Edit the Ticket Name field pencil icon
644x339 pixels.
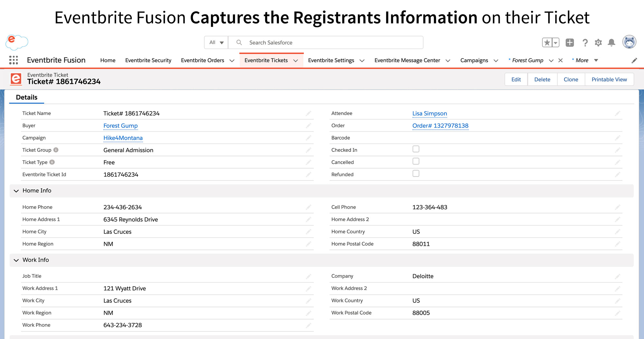coord(308,113)
